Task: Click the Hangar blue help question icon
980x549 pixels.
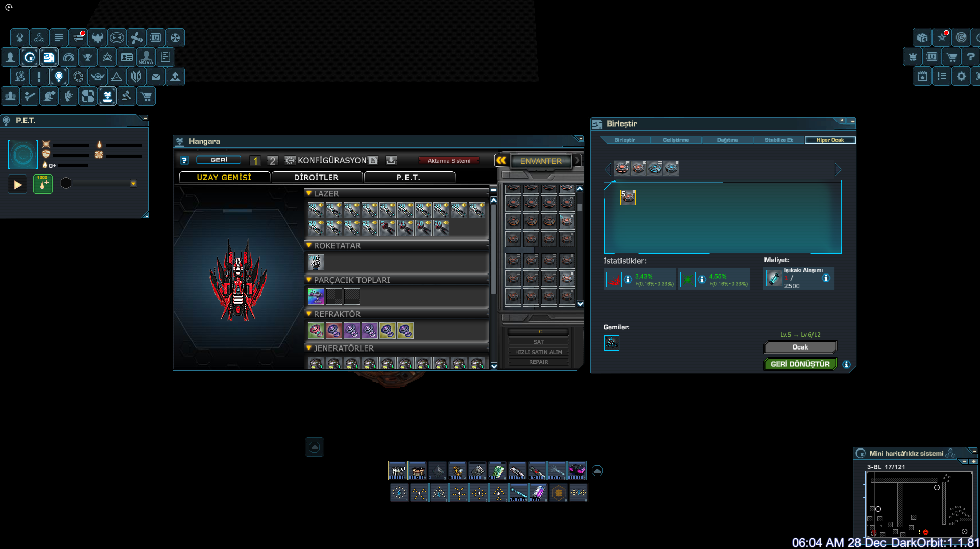Action: [184, 160]
